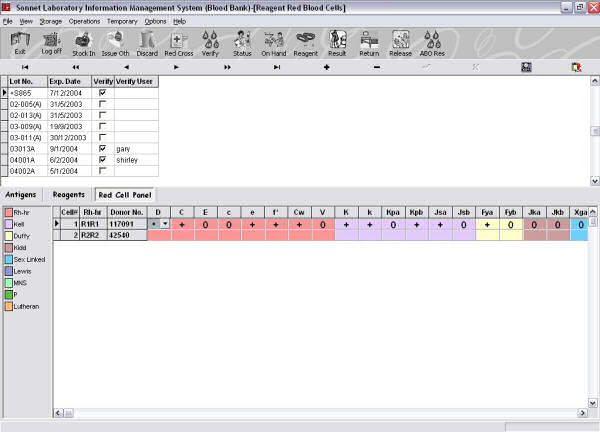Click the Verify blood drops icon

click(211, 43)
